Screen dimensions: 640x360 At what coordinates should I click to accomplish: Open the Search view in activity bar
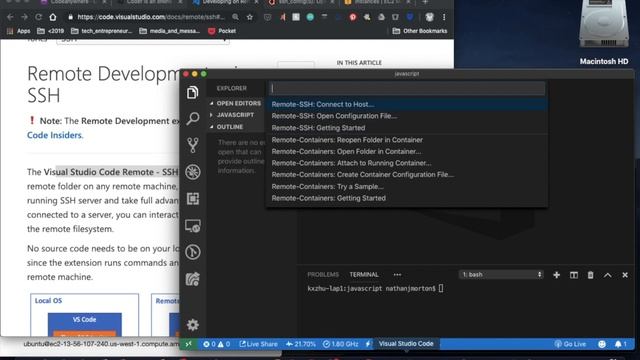pyautogui.click(x=192, y=119)
